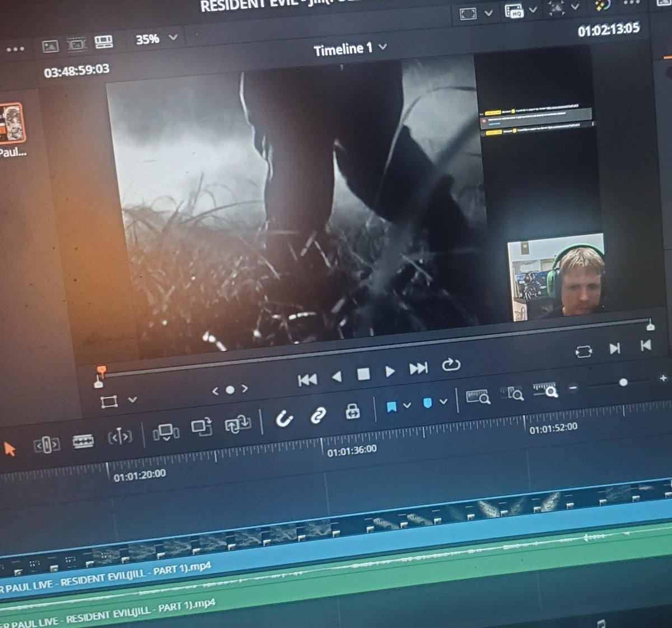Toggle position lock icon
Viewport: 672px width, 628px height.
[x=353, y=412]
